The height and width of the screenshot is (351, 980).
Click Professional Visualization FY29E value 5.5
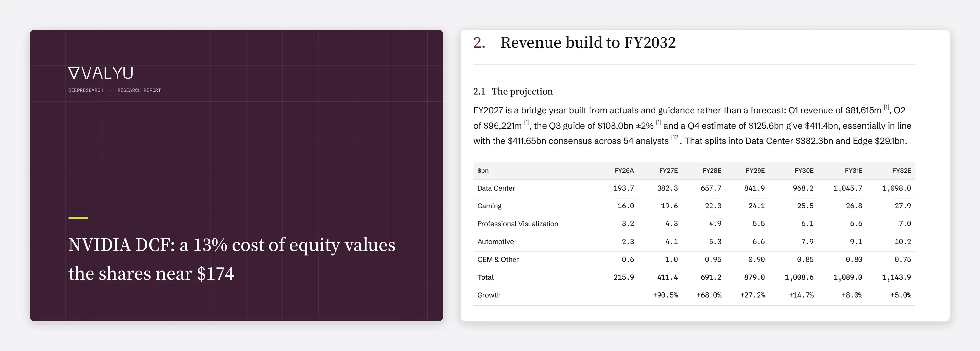[x=759, y=224]
